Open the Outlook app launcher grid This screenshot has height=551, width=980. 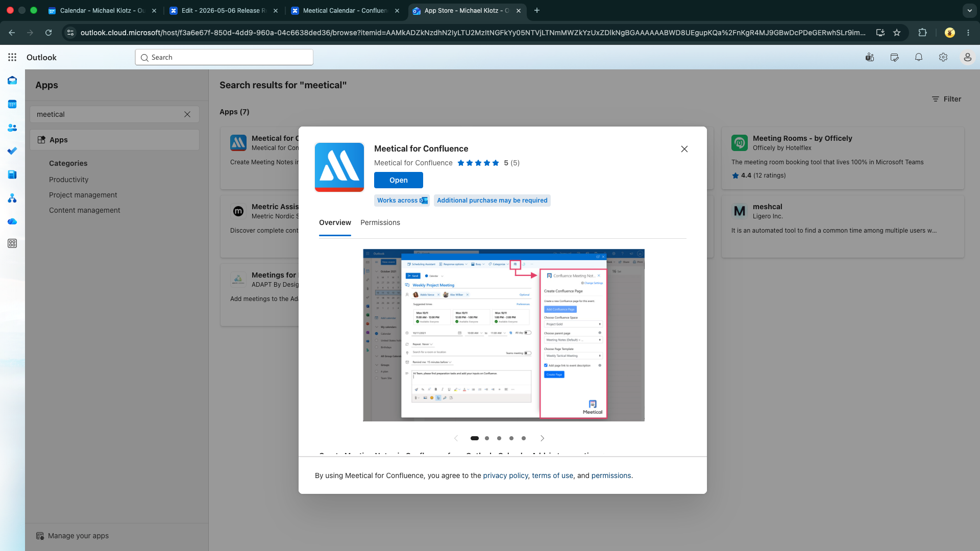[x=12, y=57]
